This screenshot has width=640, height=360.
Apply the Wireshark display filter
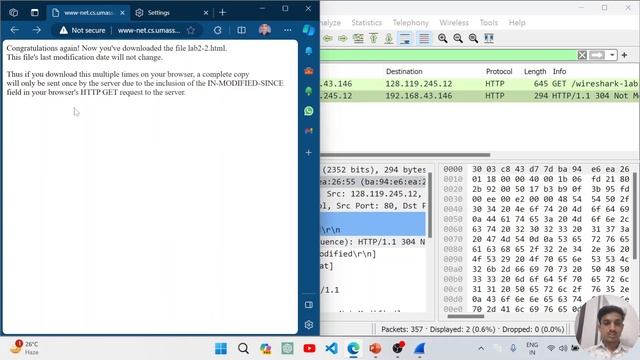click(597, 55)
